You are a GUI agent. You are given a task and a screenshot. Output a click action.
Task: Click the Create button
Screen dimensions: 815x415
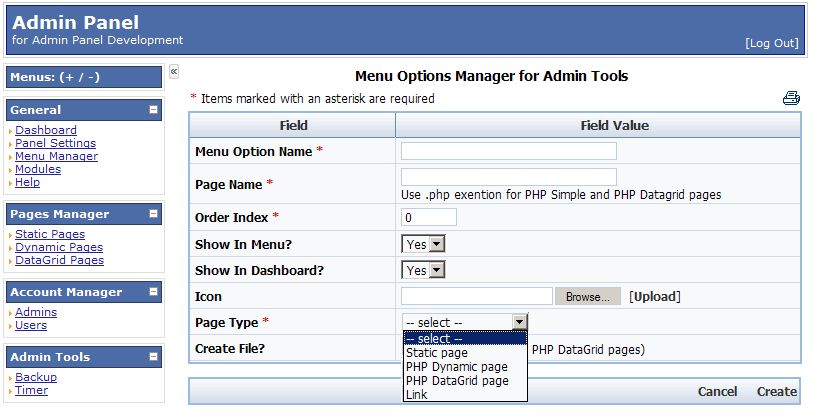(x=777, y=392)
